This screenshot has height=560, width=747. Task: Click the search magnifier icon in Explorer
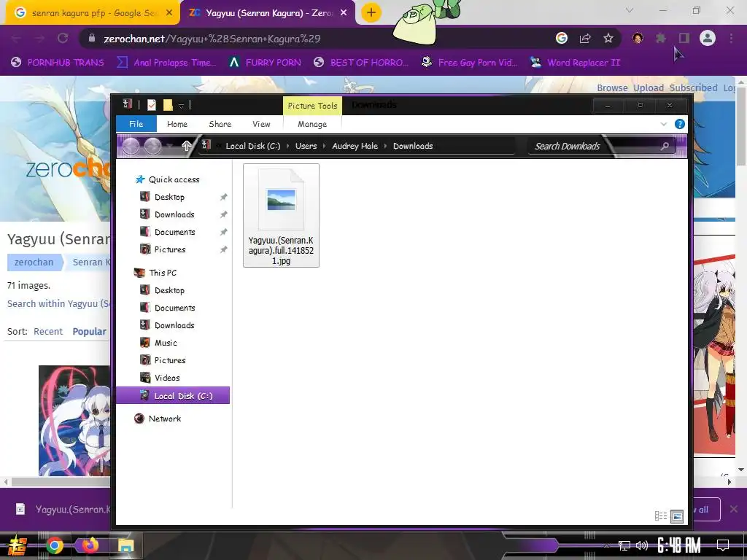[665, 146]
